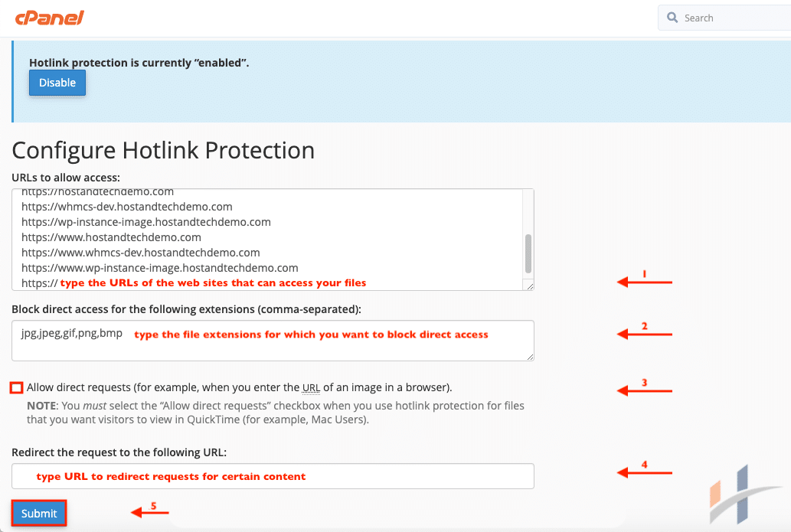Click the Configure Hotlink Protection heading

164,150
